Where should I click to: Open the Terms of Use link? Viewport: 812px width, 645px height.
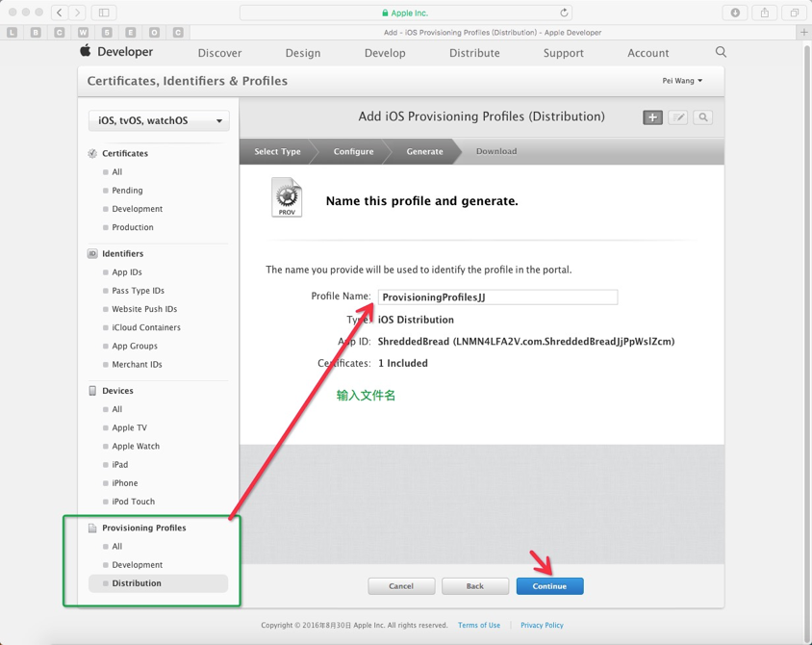coord(479,626)
